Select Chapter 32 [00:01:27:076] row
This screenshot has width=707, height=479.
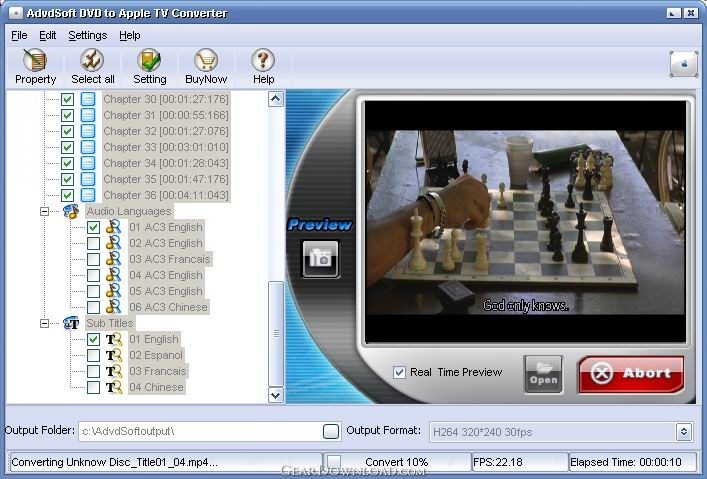click(166, 131)
